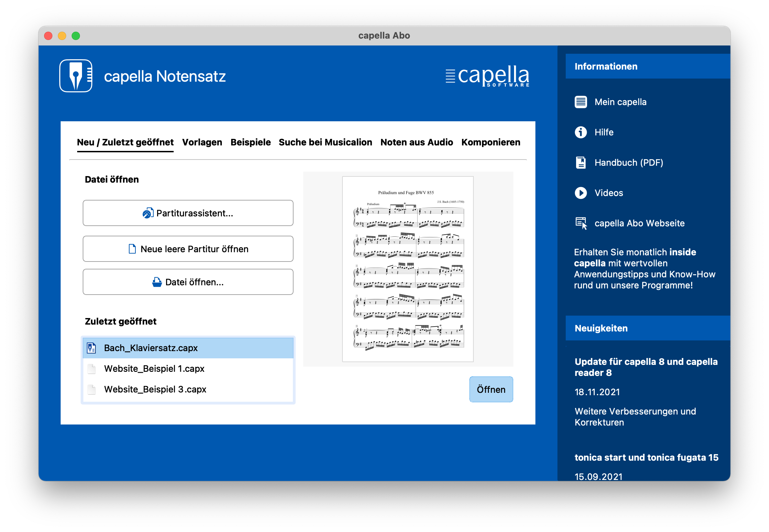This screenshot has width=769, height=532.
Task: Click the Präludium und Fuge score preview thumbnail
Action: [x=408, y=269]
